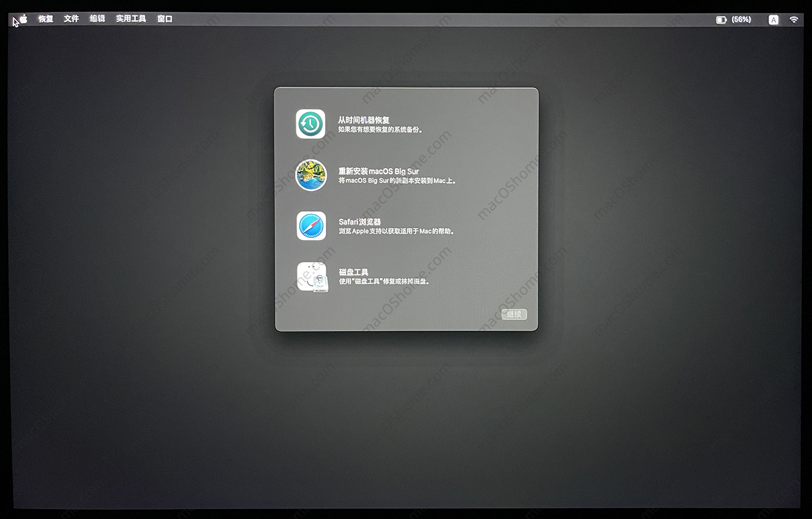Click the 继续 button
812x519 pixels.
coord(514,314)
